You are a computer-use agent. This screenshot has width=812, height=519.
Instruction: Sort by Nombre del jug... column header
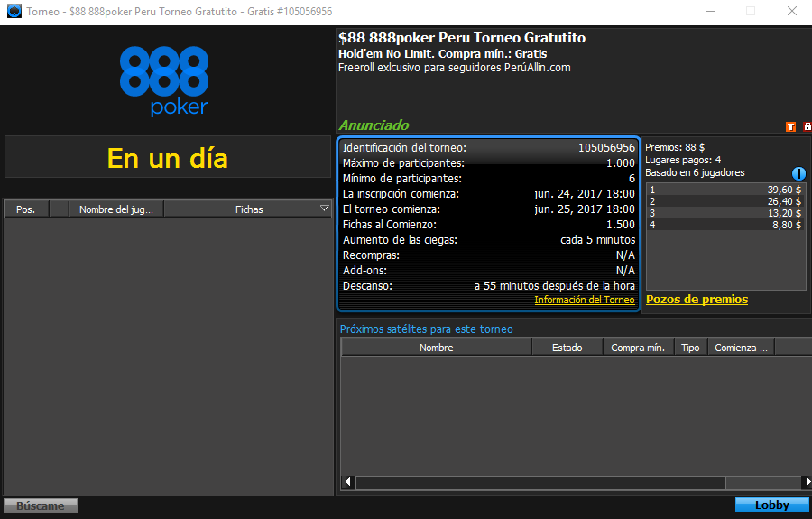(116, 209)
